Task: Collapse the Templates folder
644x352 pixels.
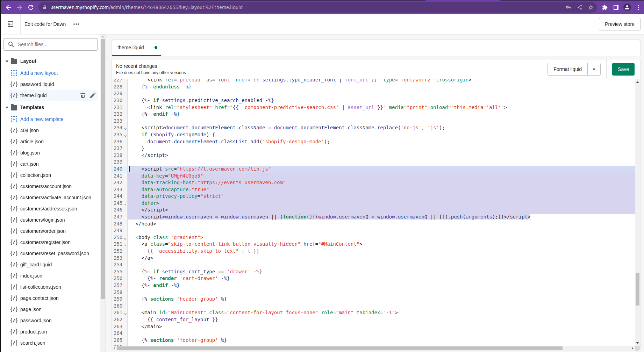Action: [x=7, y=107]
